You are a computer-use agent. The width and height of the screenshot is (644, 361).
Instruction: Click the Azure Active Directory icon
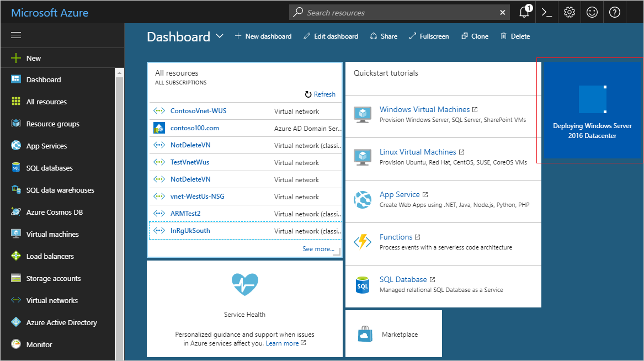pyautogui.click(x=16, y=322)
